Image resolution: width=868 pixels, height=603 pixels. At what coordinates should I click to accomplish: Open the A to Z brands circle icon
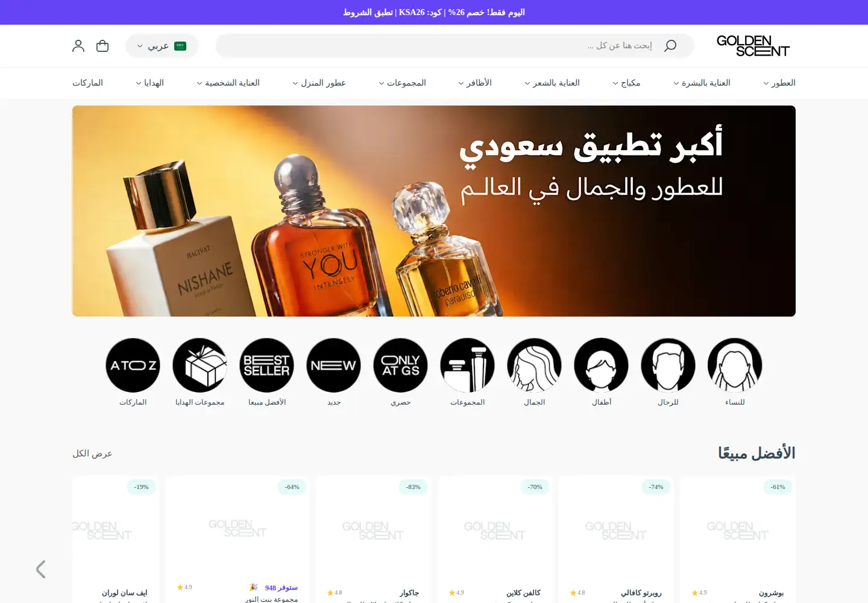133,365
